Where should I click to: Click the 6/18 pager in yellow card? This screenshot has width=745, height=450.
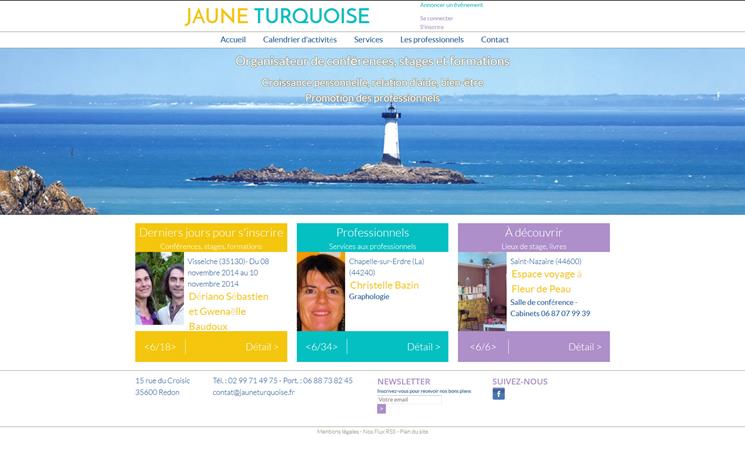(x=160, y=347)
